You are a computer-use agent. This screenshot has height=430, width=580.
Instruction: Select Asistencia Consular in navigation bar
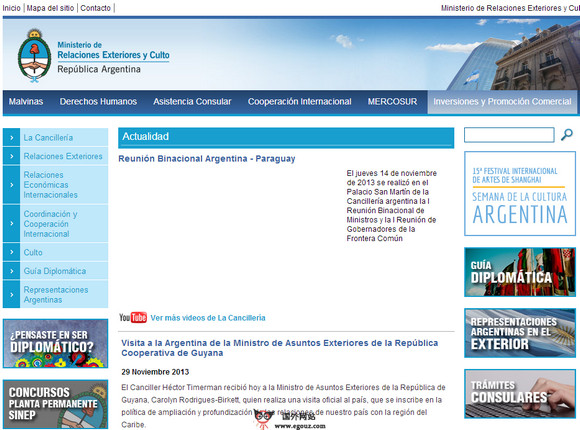click(192, 101)
